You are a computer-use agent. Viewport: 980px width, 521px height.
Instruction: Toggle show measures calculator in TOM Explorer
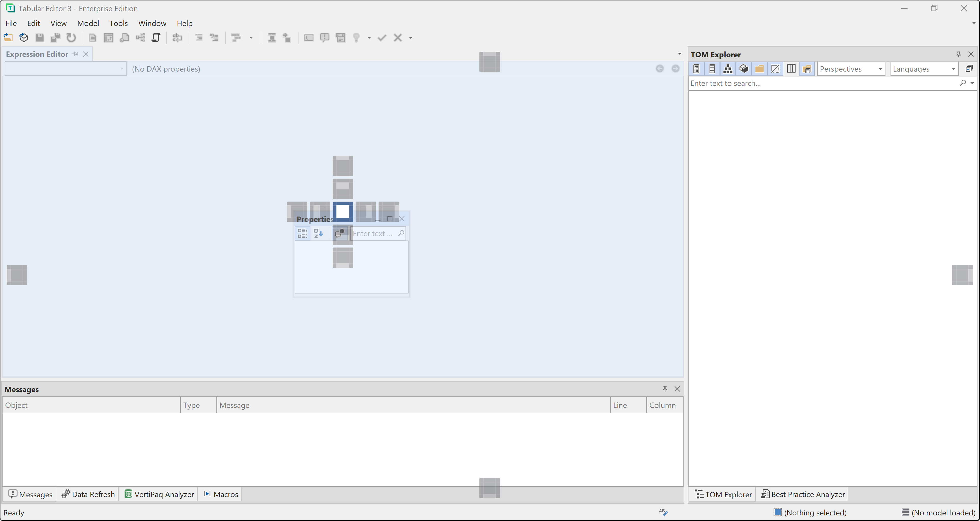696,69
